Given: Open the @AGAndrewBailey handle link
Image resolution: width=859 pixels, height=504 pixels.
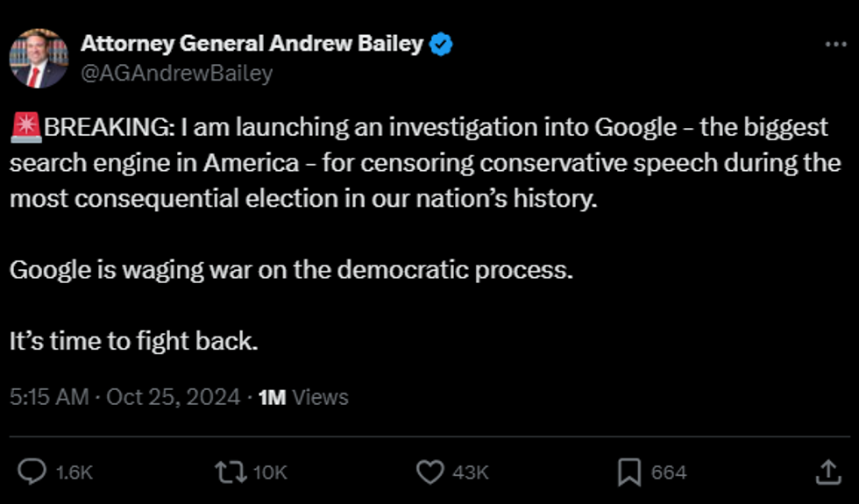Looking at the screenshot, I should point(176,73).
